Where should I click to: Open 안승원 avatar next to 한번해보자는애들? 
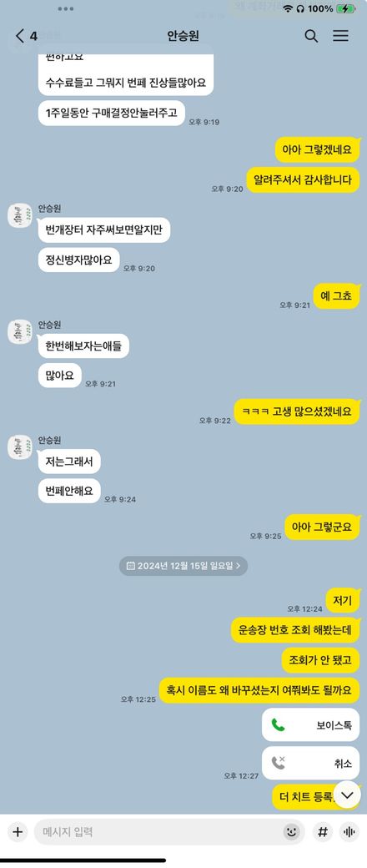click(x=19, y=331)
